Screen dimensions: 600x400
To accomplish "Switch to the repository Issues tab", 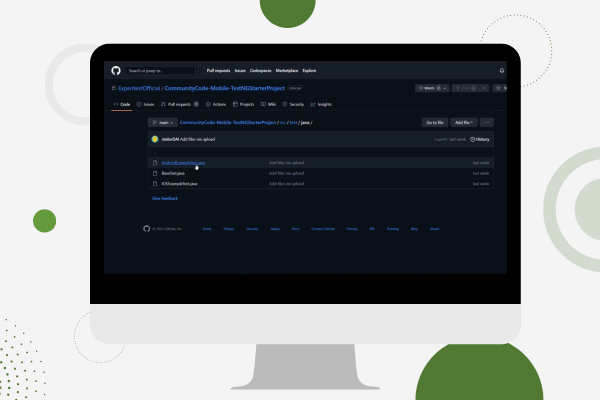I will [145, 104].
